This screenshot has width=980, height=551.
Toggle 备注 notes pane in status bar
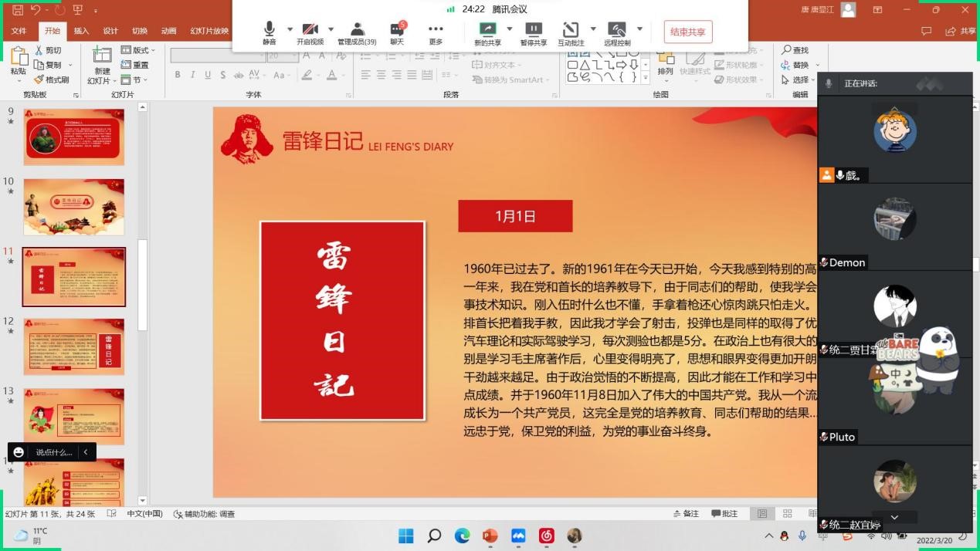pos(686,514)
